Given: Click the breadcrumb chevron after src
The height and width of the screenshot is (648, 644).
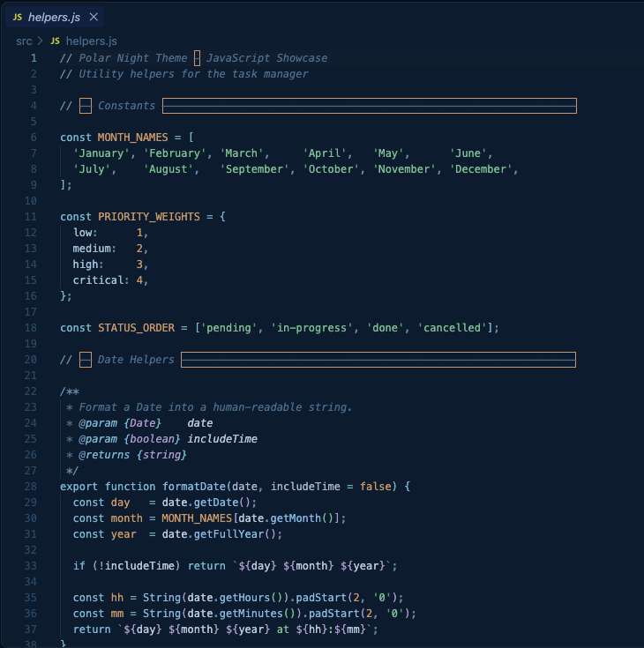Looking at the screenshot, I should click(40, 41).
